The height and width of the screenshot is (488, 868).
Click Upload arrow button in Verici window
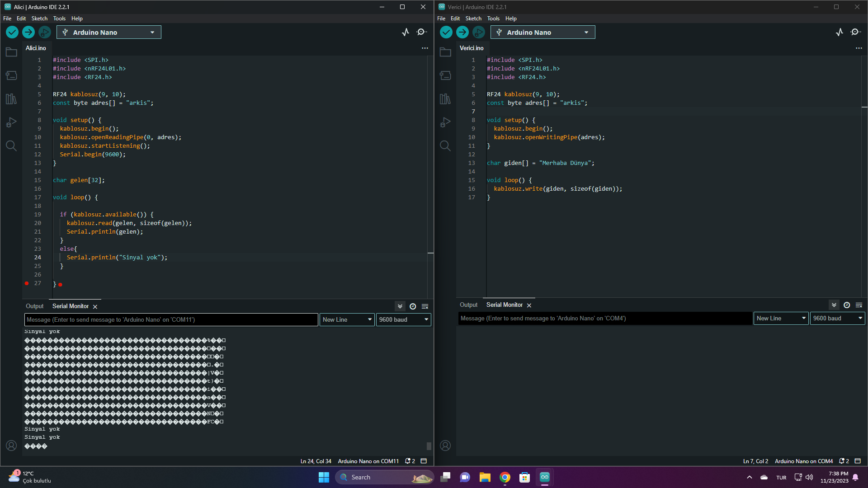(x=462, y=32)
